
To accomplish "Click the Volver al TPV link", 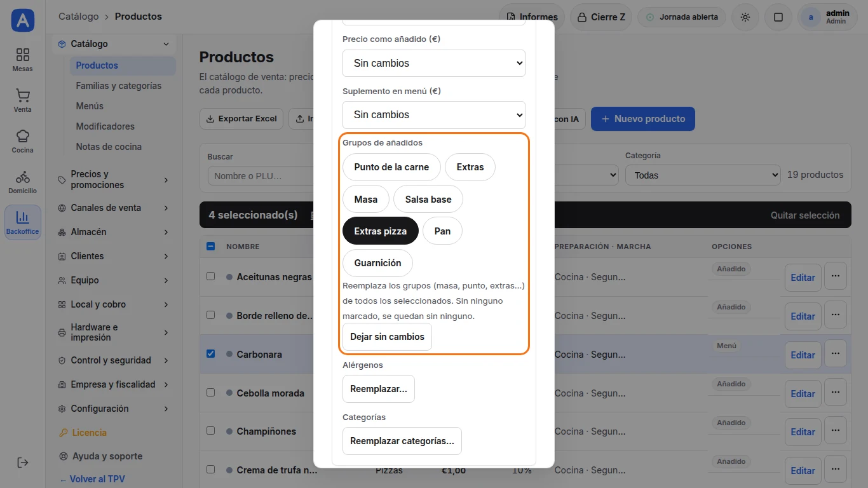I will [92, 479].
